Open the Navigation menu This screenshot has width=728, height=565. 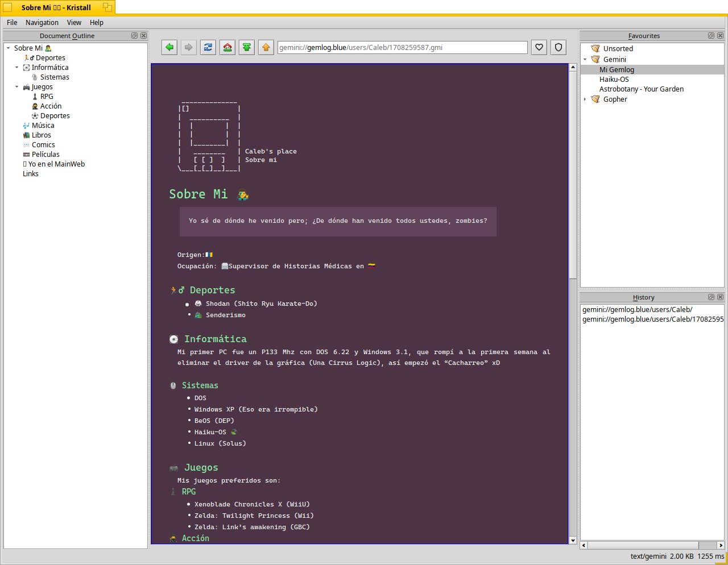pos(42,23)
